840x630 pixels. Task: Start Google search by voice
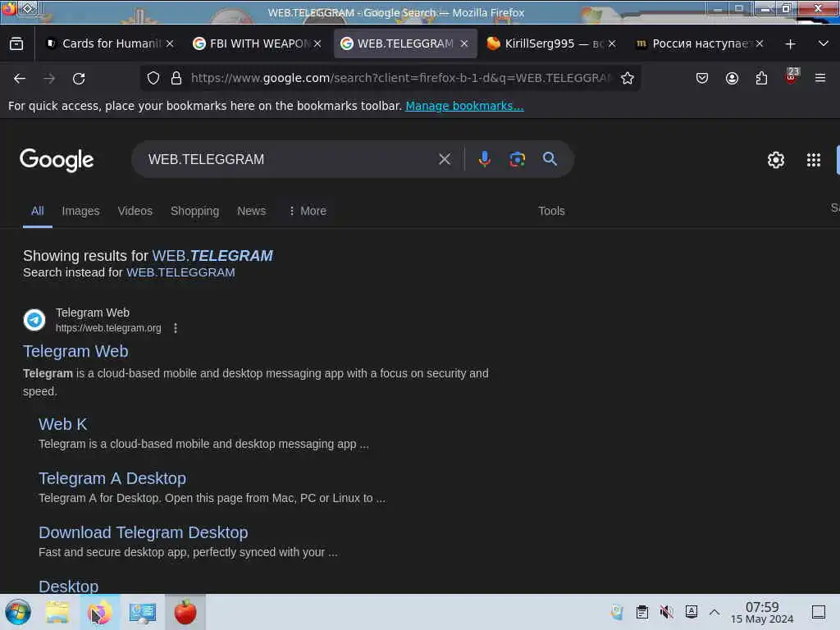[x=484, y=159]
